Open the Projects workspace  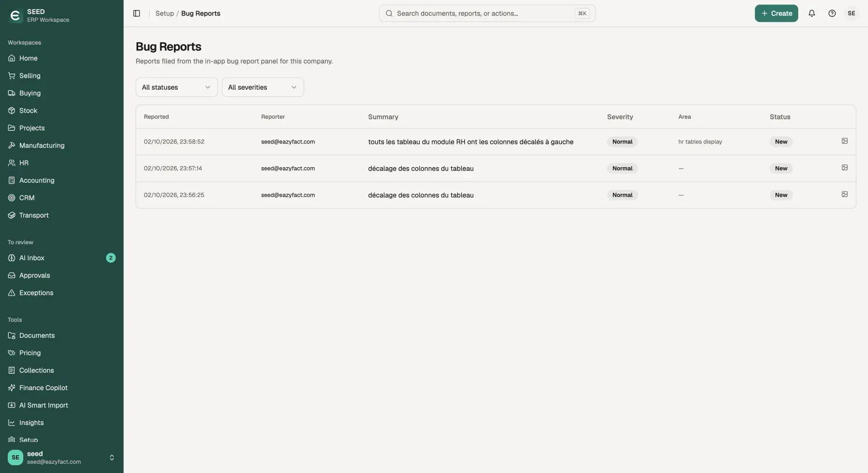[62, 128]
